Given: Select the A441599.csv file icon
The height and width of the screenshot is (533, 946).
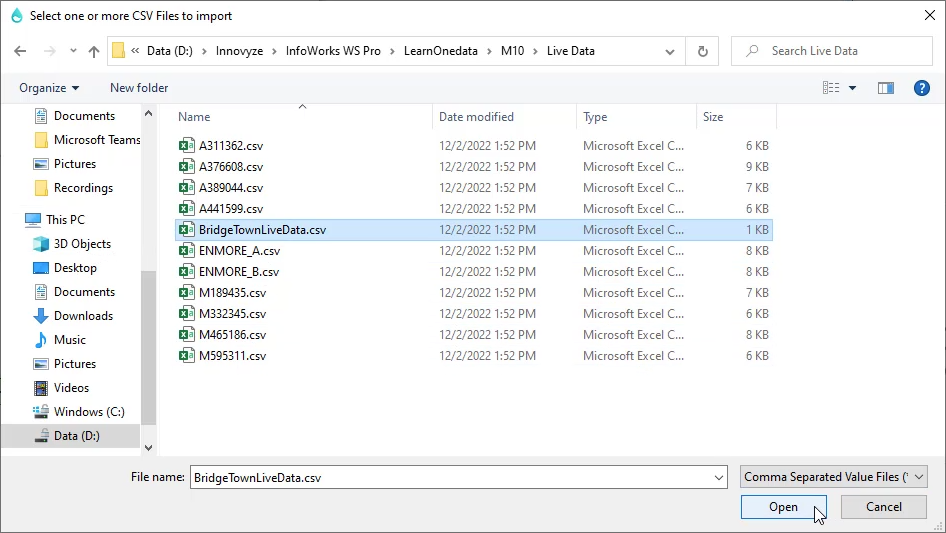Looking at the screenshot, I should (186, 209).
